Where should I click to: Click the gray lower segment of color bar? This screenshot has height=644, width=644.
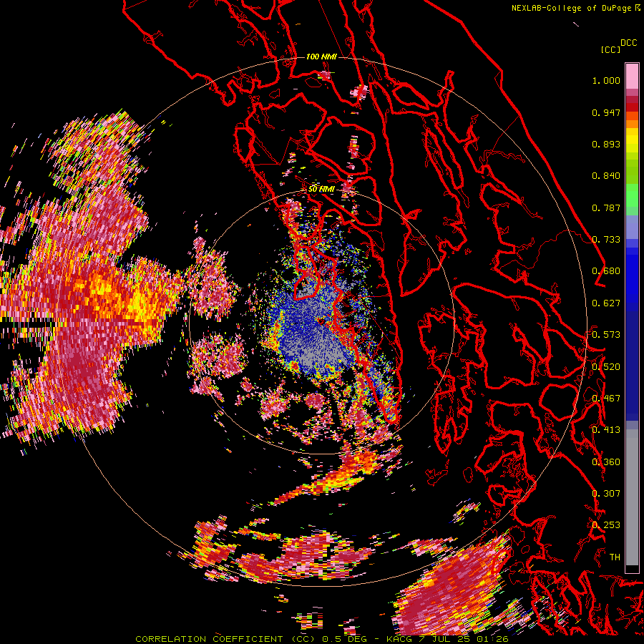point(632,497)
